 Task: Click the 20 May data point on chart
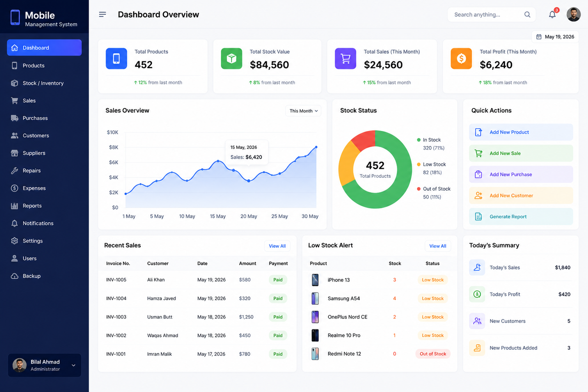[249, 181]
